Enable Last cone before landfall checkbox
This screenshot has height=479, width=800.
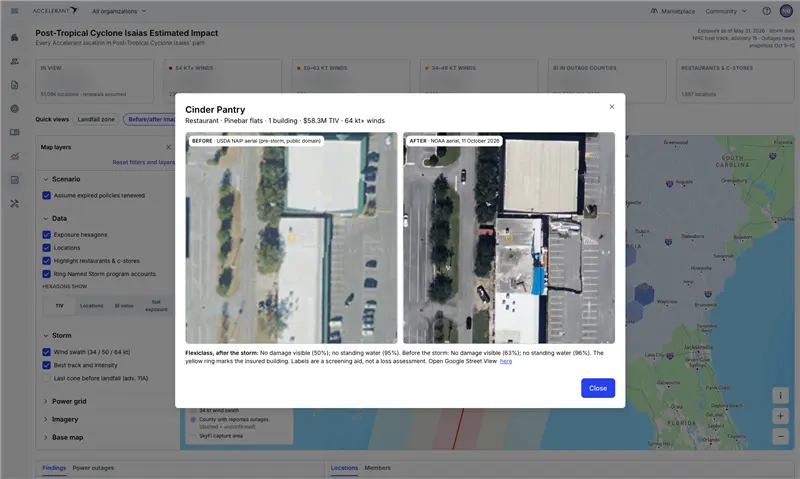pos(46,379)
